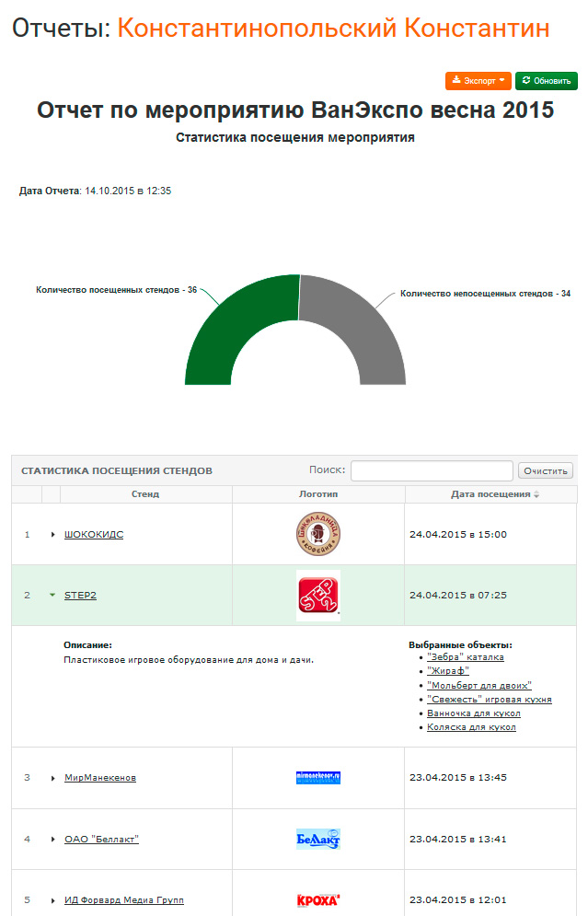588x916 pixels.
Task: Open the Коляска для кукол link
Action: [471, 727]
